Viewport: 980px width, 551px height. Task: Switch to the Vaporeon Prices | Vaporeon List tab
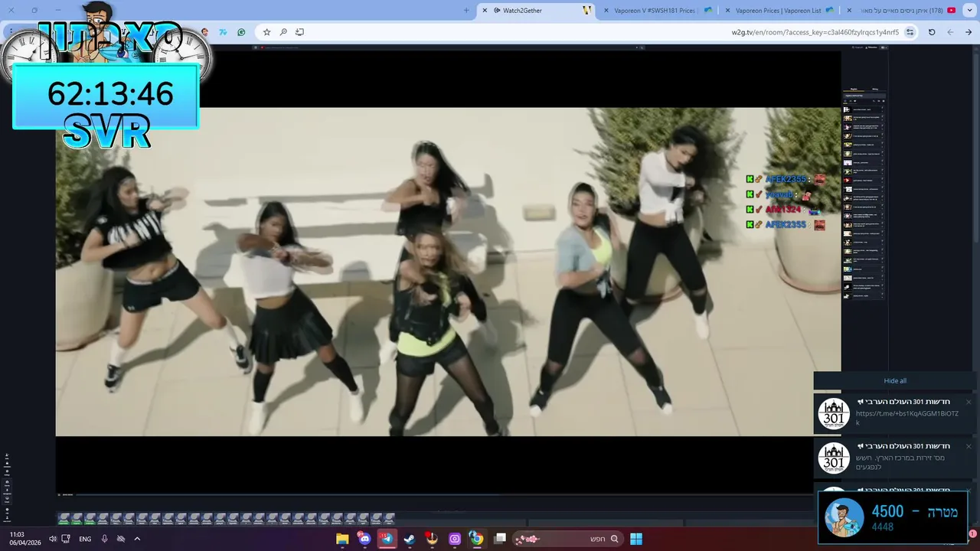tap(779, 11)
